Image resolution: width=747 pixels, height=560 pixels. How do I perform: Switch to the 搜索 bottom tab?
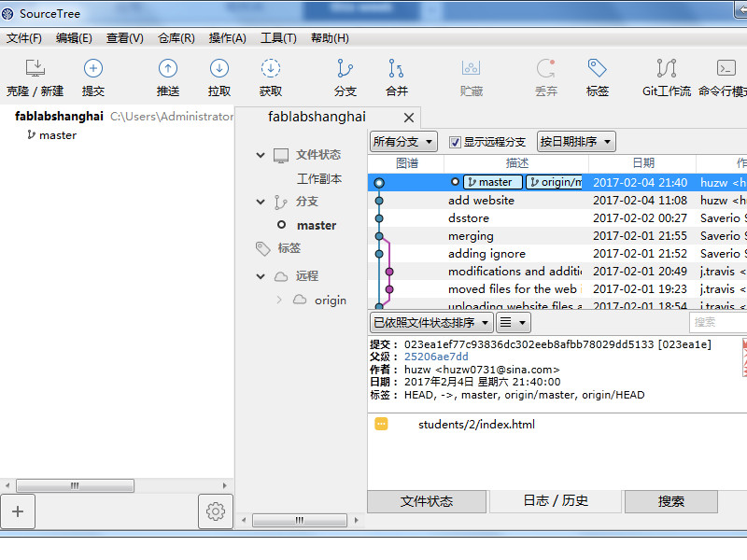670,501
